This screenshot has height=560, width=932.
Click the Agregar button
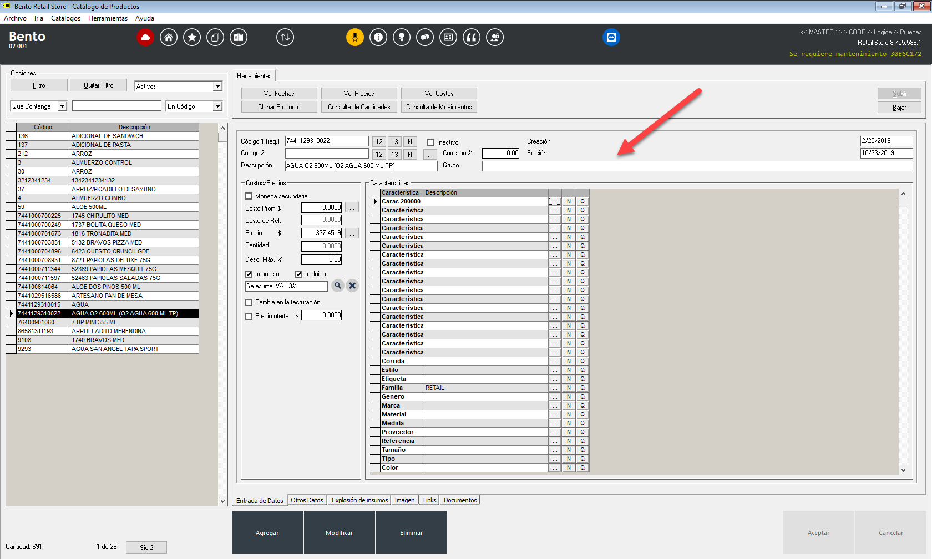coord(267,533)
